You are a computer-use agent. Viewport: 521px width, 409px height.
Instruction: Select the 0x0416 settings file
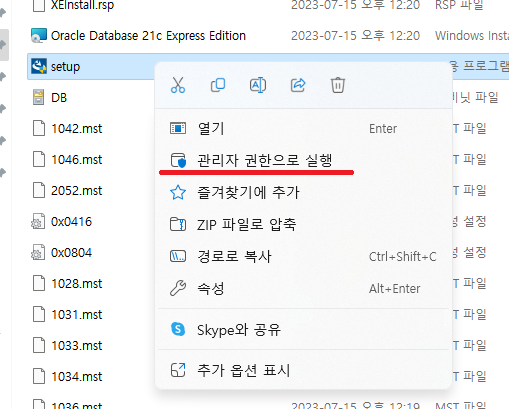point(71,222)
